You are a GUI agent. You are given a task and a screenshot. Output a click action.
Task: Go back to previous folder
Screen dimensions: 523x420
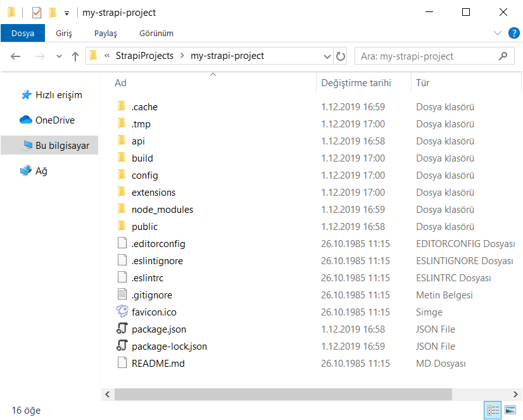pos(16,56)
